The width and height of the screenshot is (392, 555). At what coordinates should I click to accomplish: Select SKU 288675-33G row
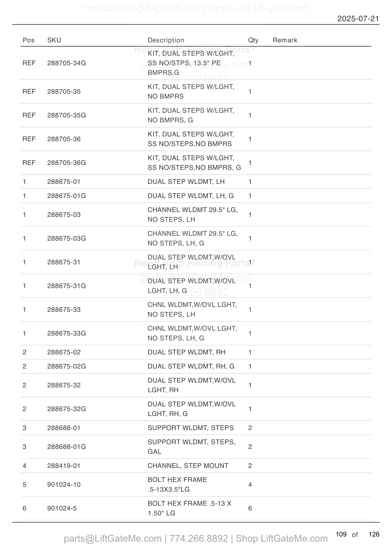tap(196, 333)
